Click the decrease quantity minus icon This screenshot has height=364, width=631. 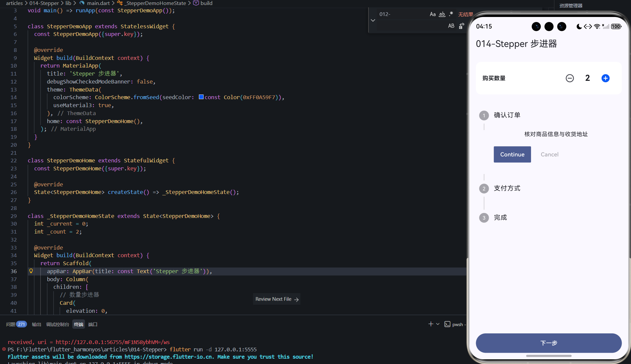(x=570, y=78)
